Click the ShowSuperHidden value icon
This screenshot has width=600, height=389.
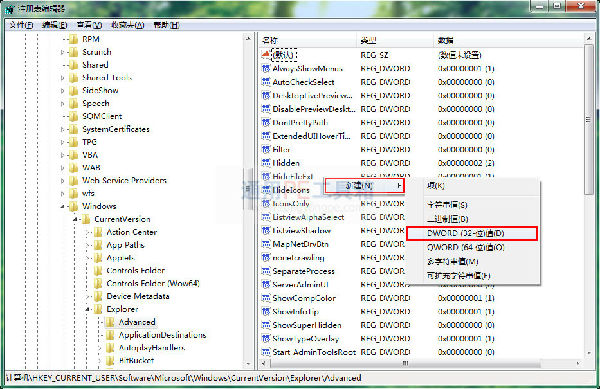[266, 325]
